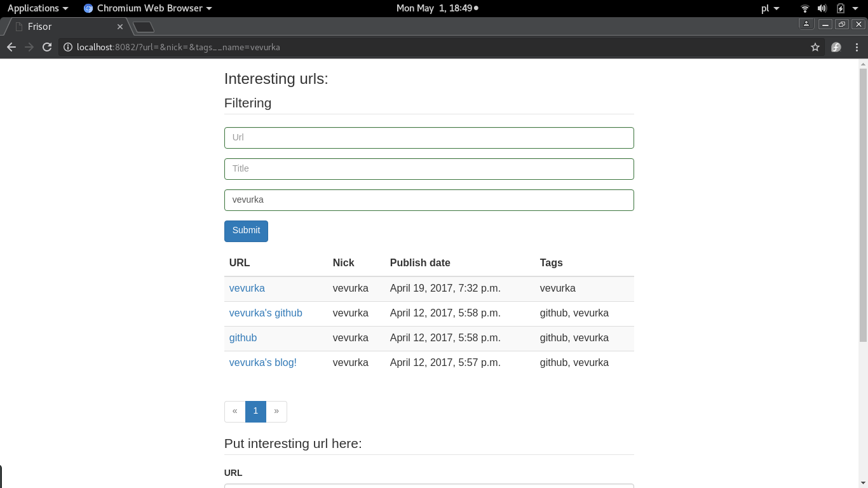
Task: Click the user profile icon above window controls
Action: [806, 23]
